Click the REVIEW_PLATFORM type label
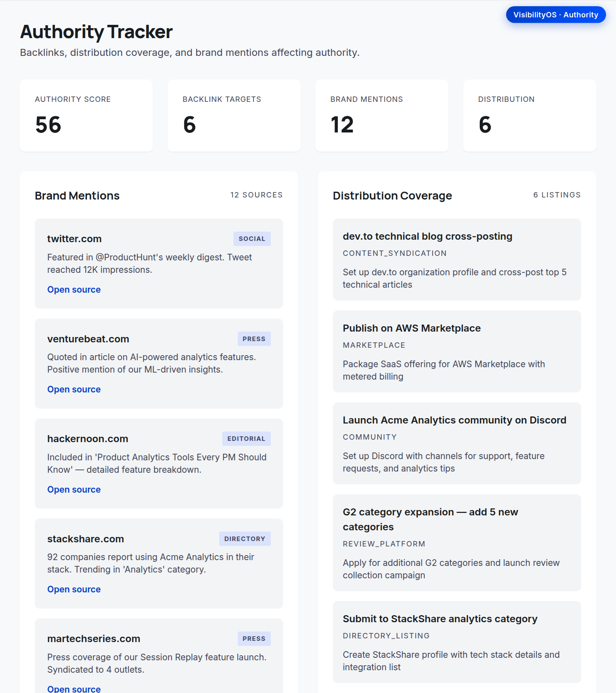This screenshot has height=693, width=616. [x=384, y=544]
